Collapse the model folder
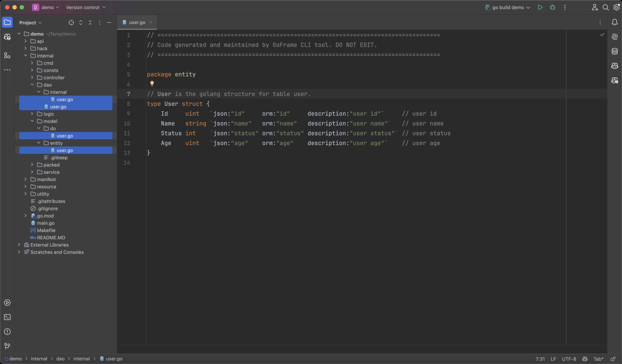Image resolution: width=622 pixels, height=364 pixels. (32, 121)
